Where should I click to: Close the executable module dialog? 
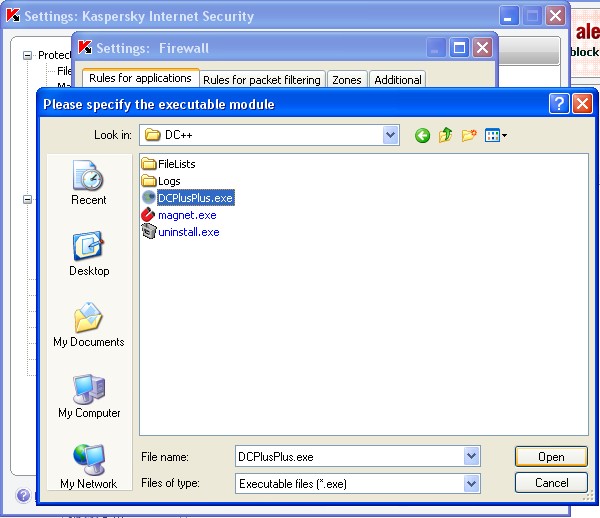pos(582,104)
